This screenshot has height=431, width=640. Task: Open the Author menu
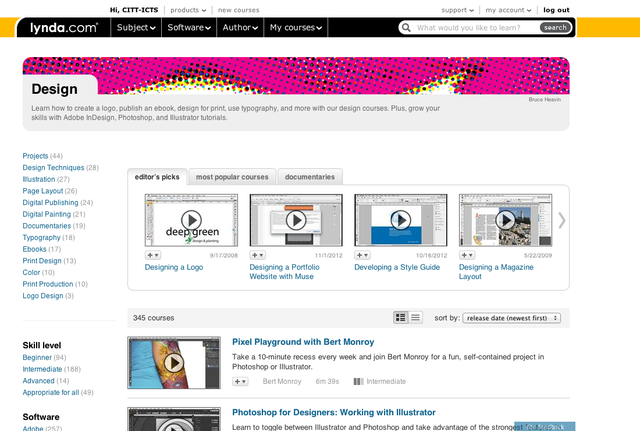[240, 27]
